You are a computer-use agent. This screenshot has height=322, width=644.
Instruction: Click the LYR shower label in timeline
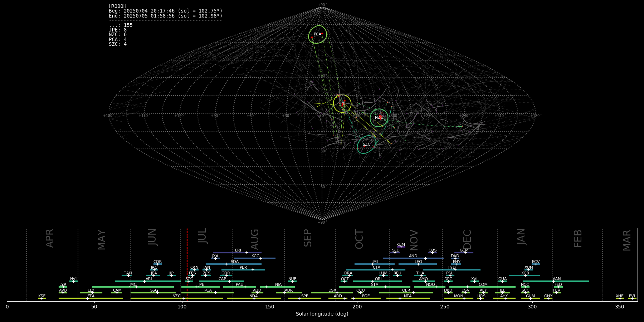(63, 285)
